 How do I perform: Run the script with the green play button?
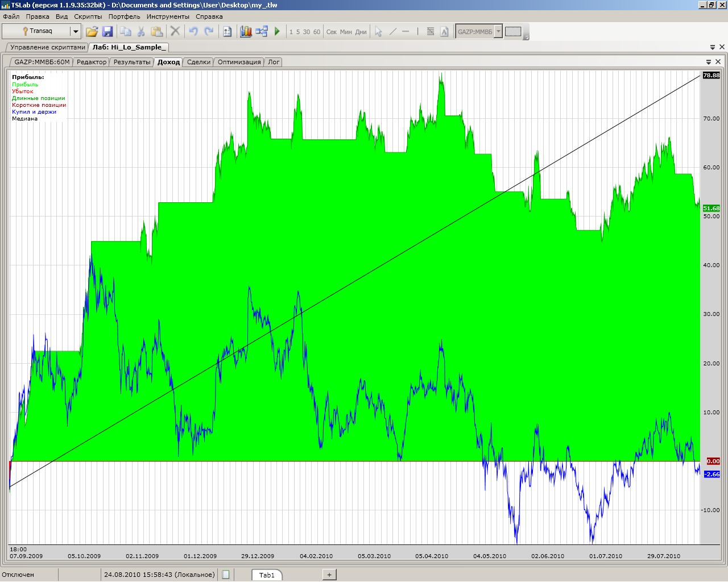tap(277, 31)
